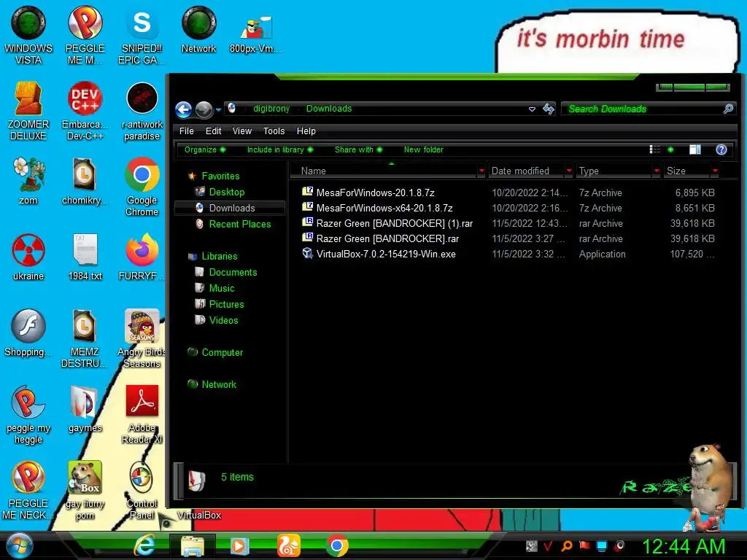Screen dimensions: 747x560
Task: Open Desktop in the navigation pane
Action: pyautogui.click(x=227, y=192)
